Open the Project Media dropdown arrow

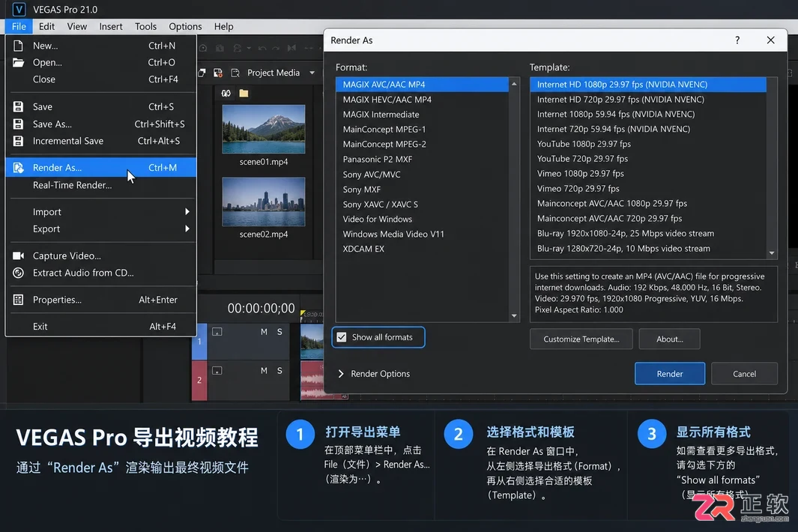click(x=312, y=73)
